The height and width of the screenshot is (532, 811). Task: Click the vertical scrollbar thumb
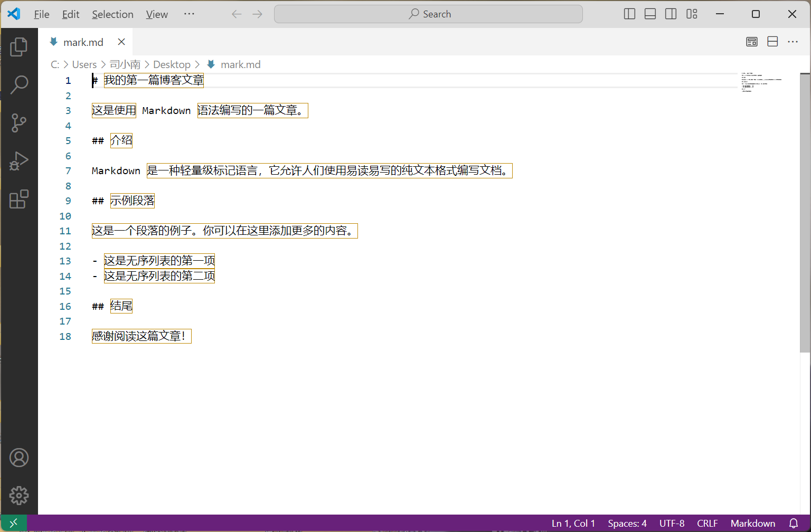coord(805,213)
